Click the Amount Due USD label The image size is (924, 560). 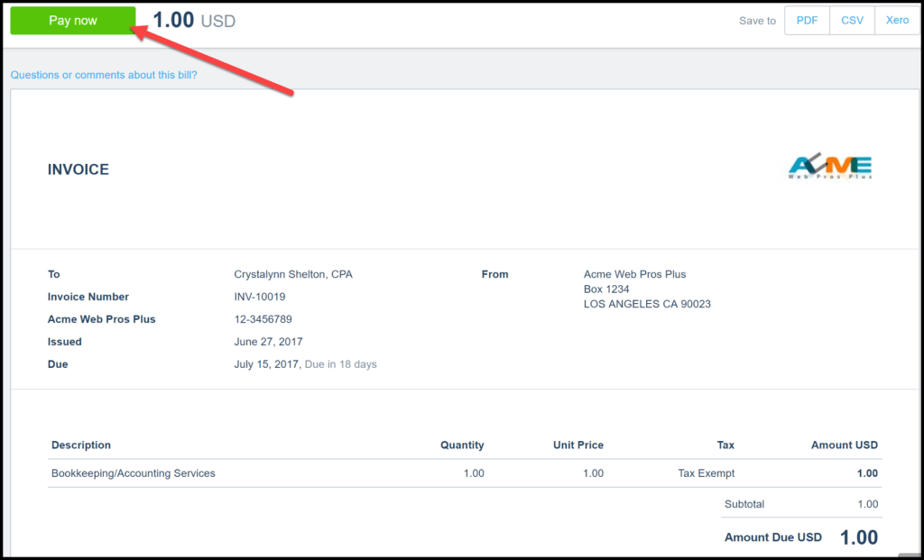pyautogui.click(x=773, y=537)
